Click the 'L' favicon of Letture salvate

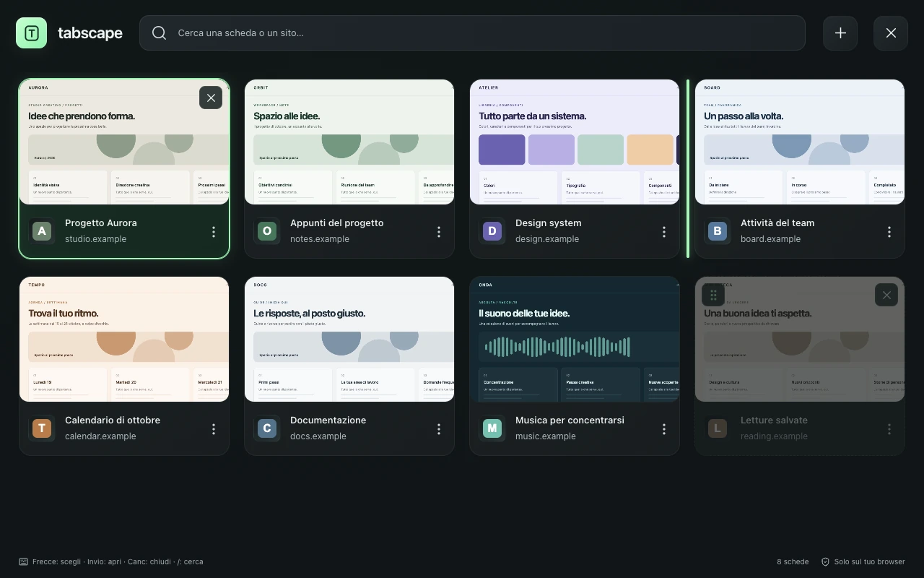click(x=718, y=428)
